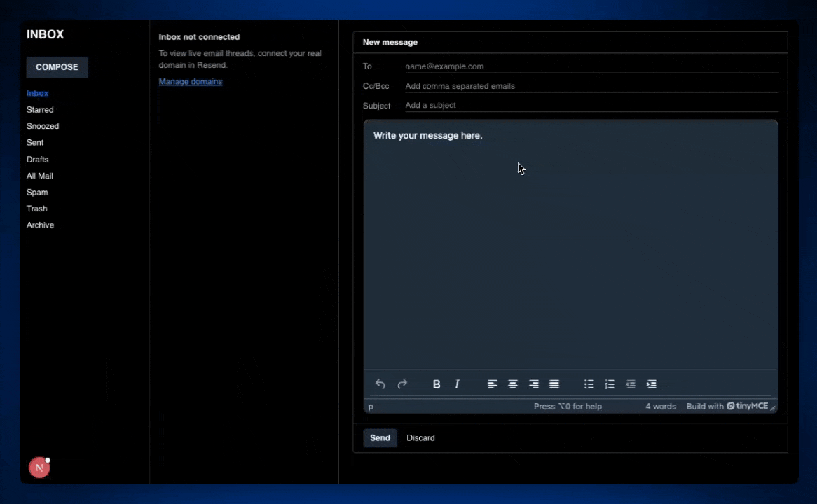Select the justify text icon
Image resolution: width=817 pixels, height=504 pixels.
tap(554, 384)
